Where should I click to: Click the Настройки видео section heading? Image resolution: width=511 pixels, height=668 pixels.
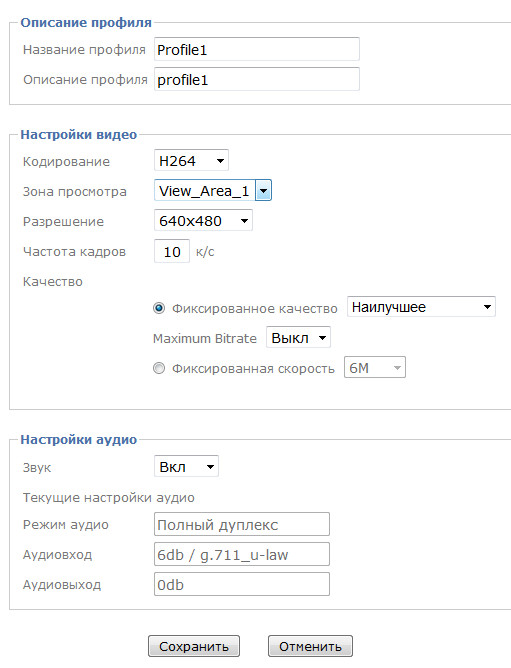79,135
